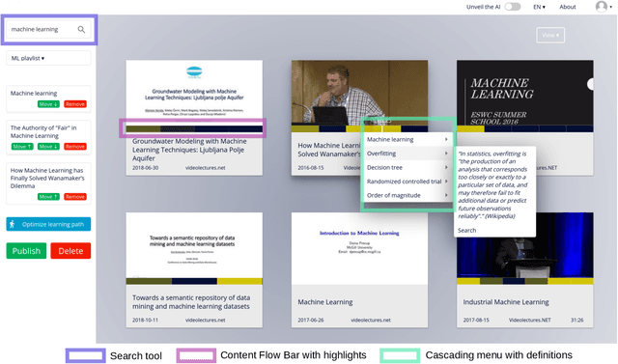Open the Introduction to Machine Learning thumbnail
The height and width of the screenshot is (364, 618).
359,248
